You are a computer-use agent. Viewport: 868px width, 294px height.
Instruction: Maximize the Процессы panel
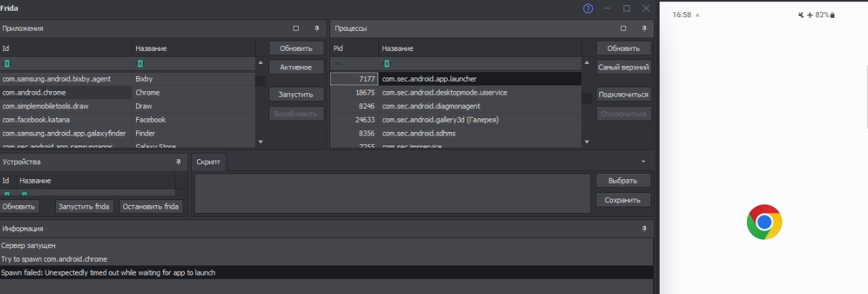623,29
